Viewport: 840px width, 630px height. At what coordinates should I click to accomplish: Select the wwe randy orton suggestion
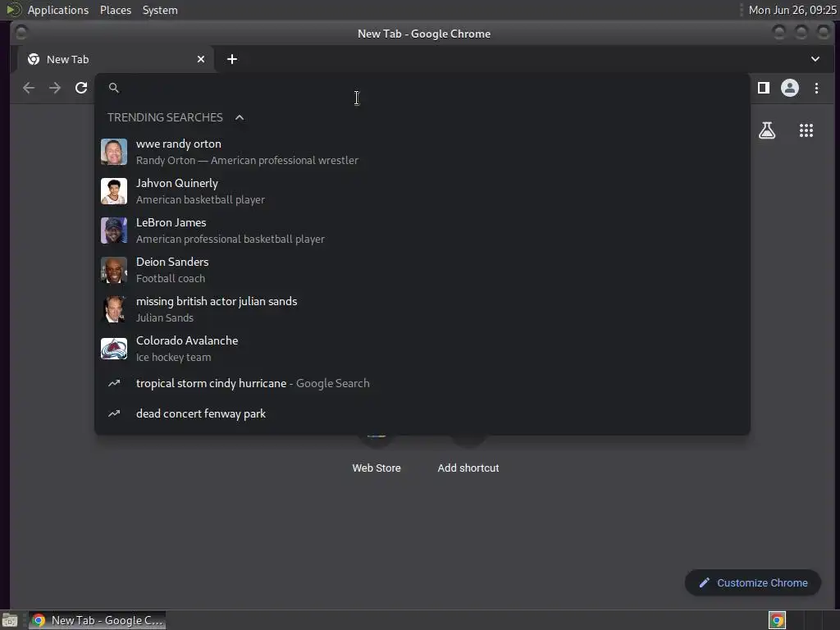click(422, 152)
